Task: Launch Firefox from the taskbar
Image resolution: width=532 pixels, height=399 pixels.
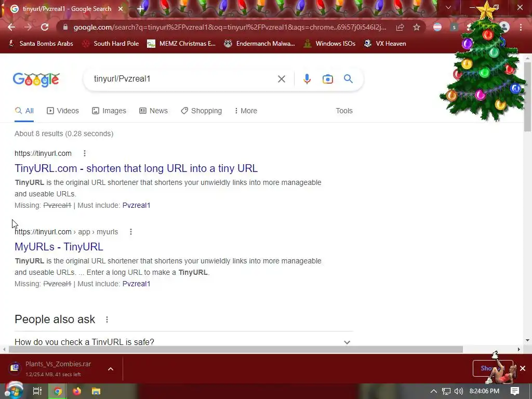Action: coord(77,391)
